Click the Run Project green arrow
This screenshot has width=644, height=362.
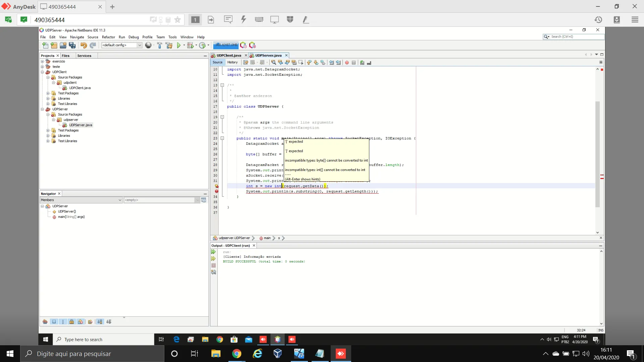tap(179, 45)
